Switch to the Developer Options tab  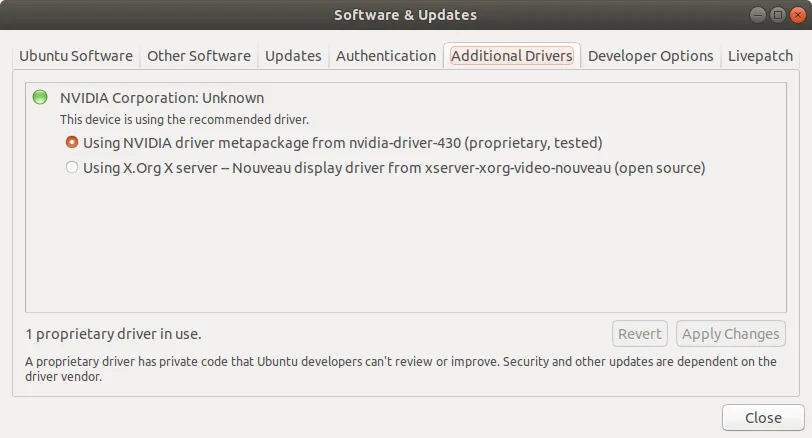(x=651, y=56)
